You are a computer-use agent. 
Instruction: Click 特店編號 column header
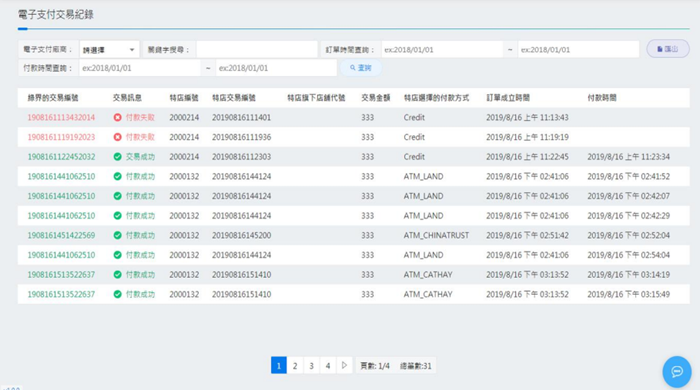coord(184,98)
